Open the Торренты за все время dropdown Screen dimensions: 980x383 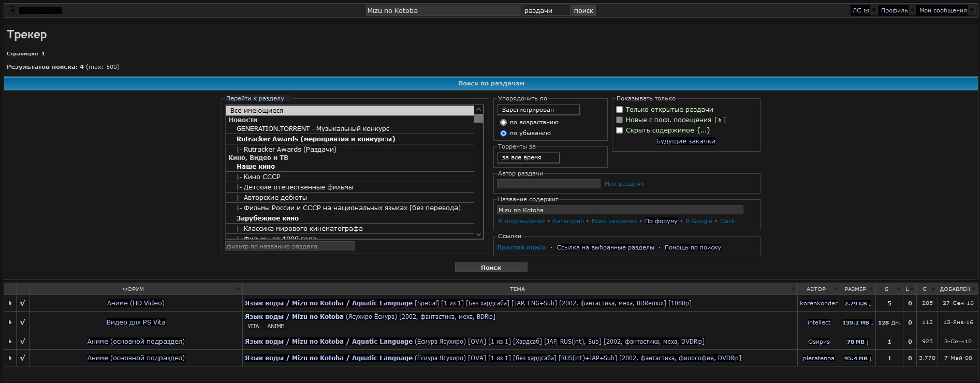pos(529,158)
